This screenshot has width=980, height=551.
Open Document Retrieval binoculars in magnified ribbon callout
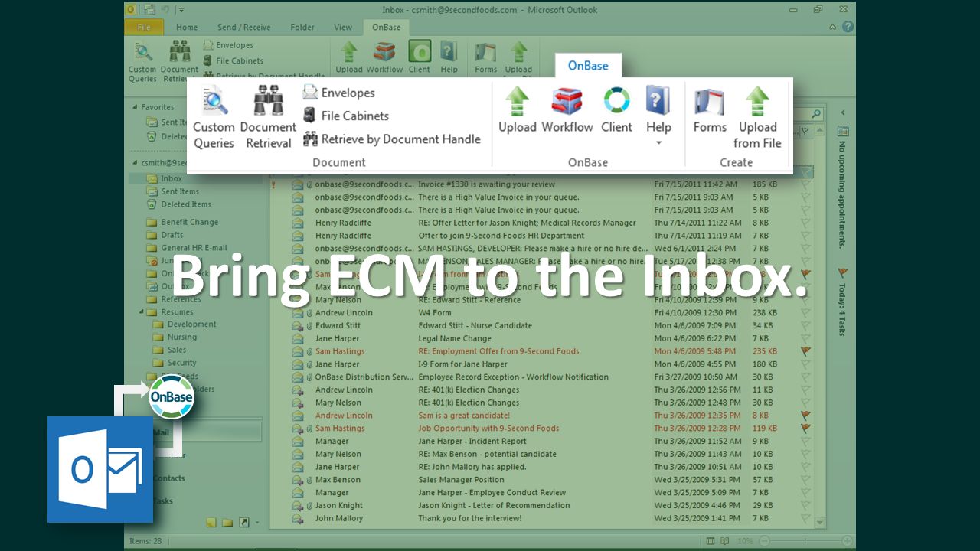(x=269, y=101)
